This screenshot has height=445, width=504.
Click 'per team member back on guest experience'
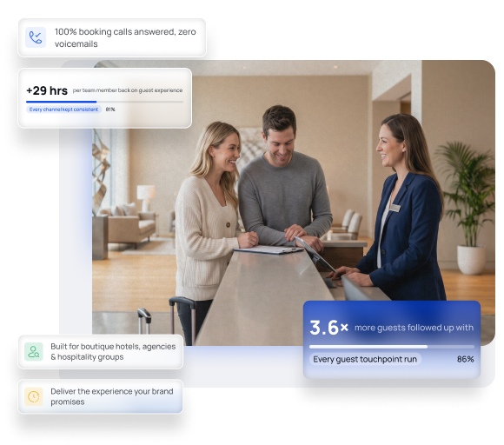[128, 90]
